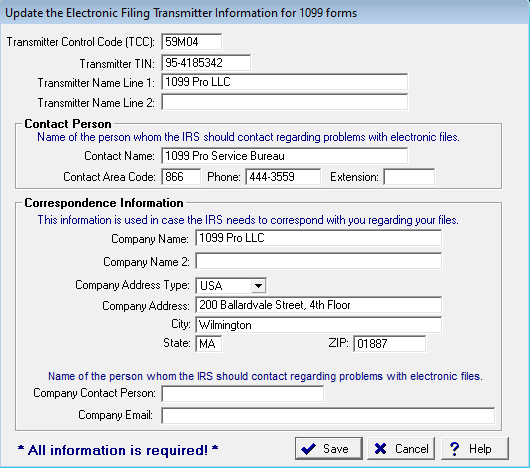Focus the Extension field

409,177
